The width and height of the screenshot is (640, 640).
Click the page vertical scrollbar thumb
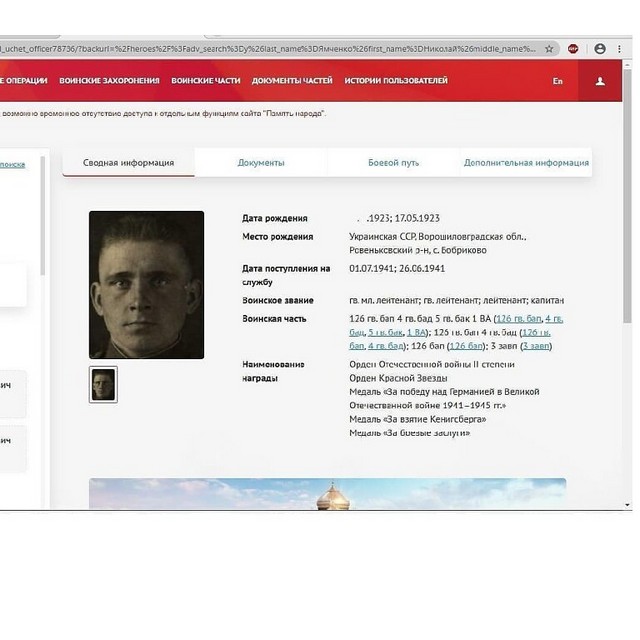[x=627, y=195]
